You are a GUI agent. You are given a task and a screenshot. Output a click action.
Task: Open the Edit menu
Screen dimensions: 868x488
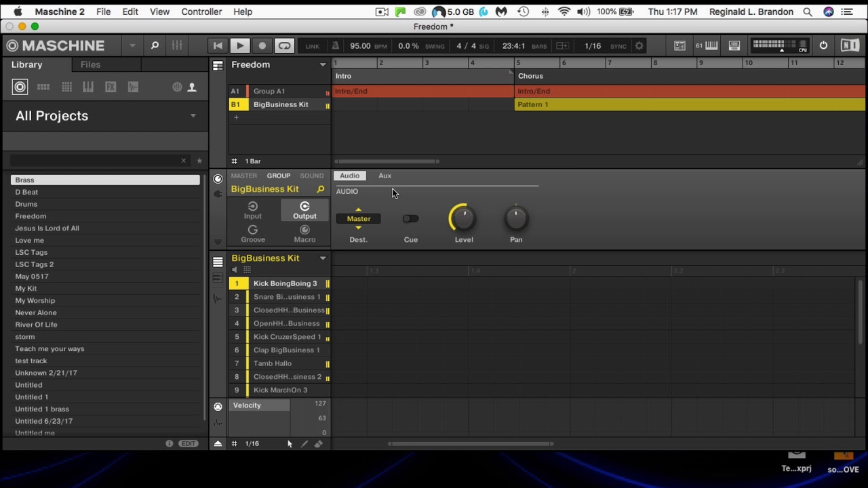click(130, 12)
